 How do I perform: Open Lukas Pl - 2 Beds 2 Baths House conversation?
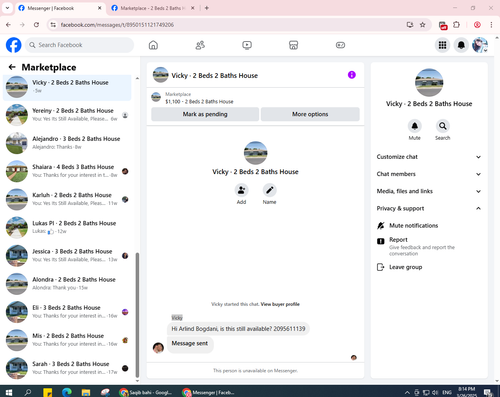point(67,227)
